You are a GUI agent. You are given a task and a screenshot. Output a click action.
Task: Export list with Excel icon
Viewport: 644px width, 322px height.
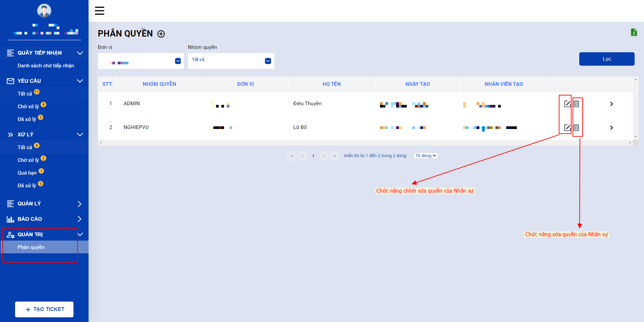(x=634, y=32)
